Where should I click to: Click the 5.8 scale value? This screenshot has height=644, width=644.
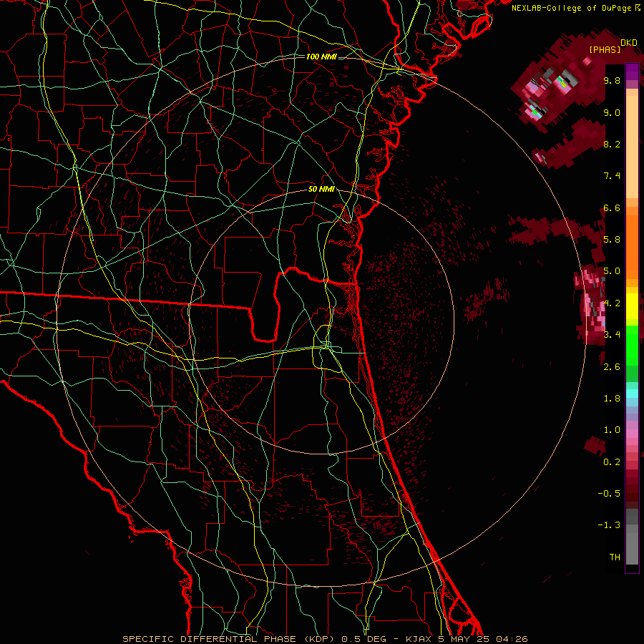(612, 239)
